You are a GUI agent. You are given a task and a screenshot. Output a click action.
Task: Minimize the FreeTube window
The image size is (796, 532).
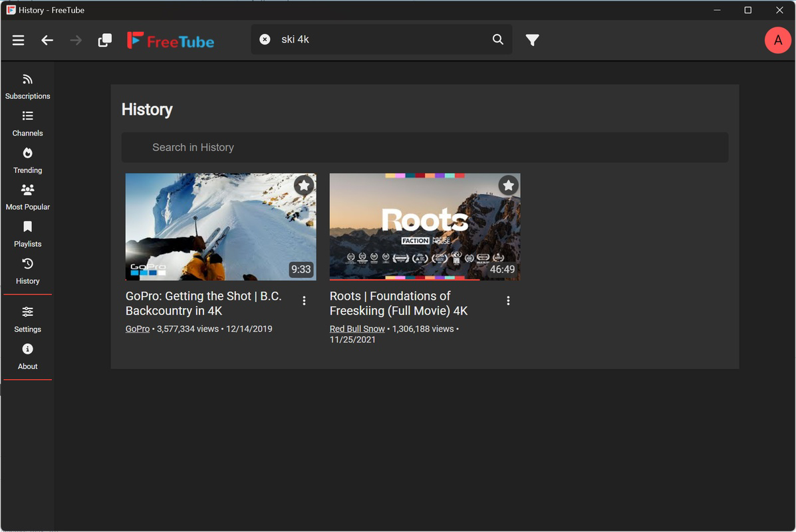click(717, 10)
